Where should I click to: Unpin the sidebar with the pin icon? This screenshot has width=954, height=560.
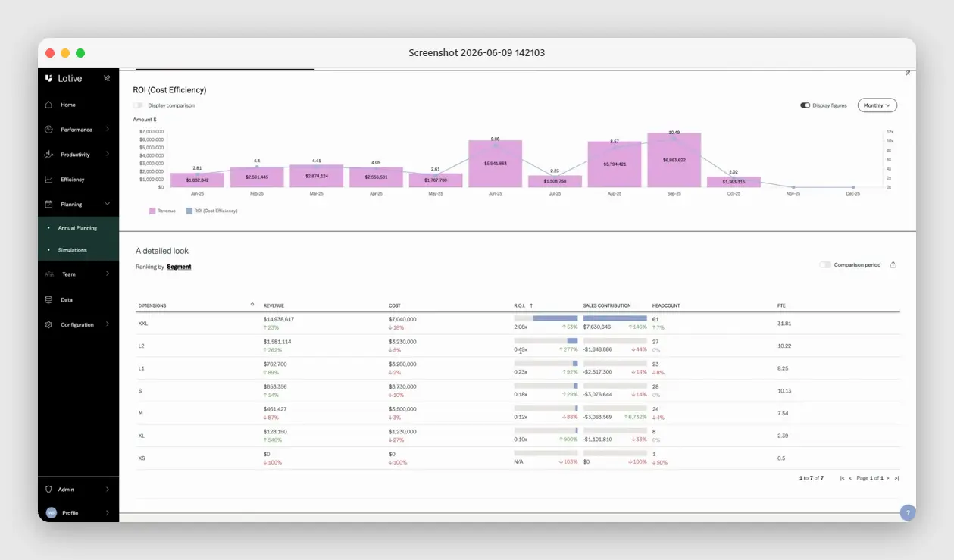tap(107, 78)
